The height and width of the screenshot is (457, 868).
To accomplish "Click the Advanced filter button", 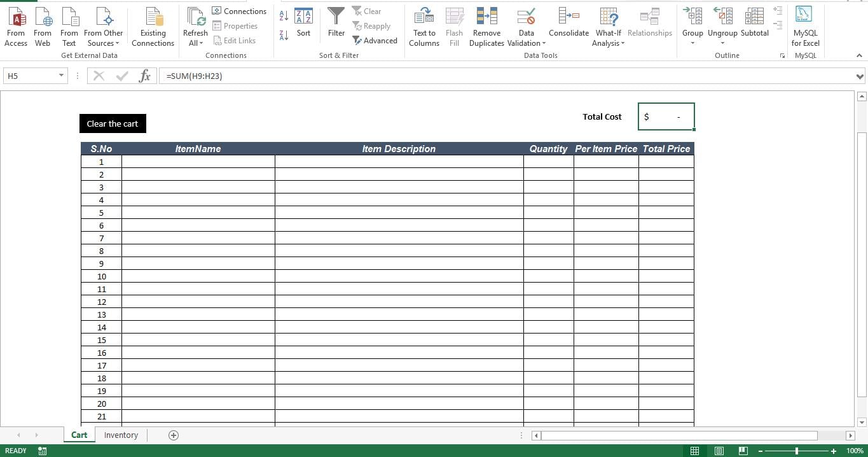I will click(x=375, y=41).
